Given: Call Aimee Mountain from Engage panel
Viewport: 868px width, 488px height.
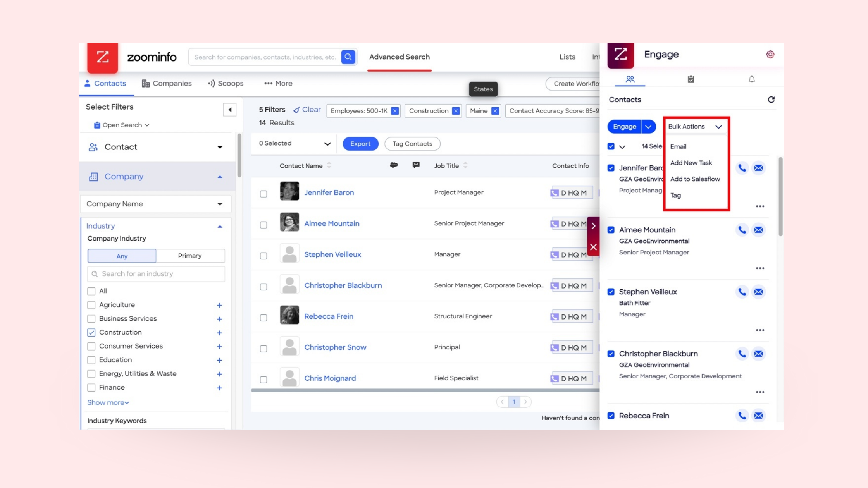Looking at the screenshot, I should coord(742,230).
